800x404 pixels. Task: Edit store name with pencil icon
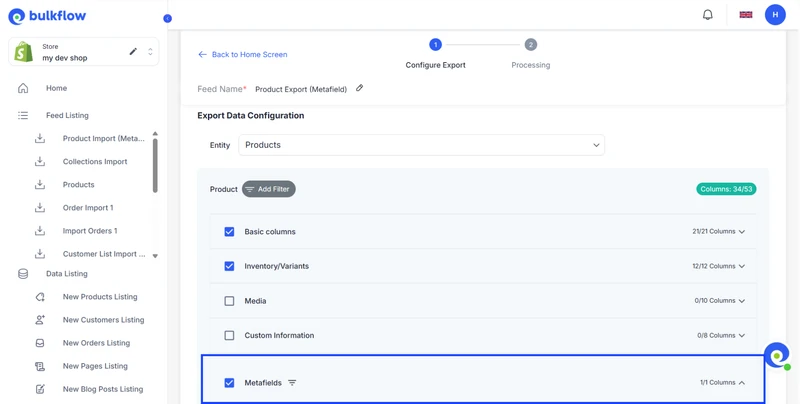pyautogui.click(x=133, y=52)
